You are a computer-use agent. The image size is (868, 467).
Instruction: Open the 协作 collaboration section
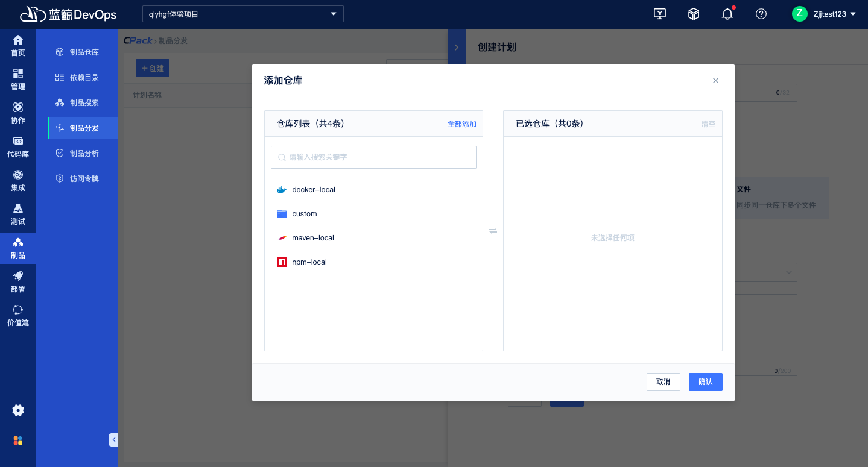click(x=18, y=113)
